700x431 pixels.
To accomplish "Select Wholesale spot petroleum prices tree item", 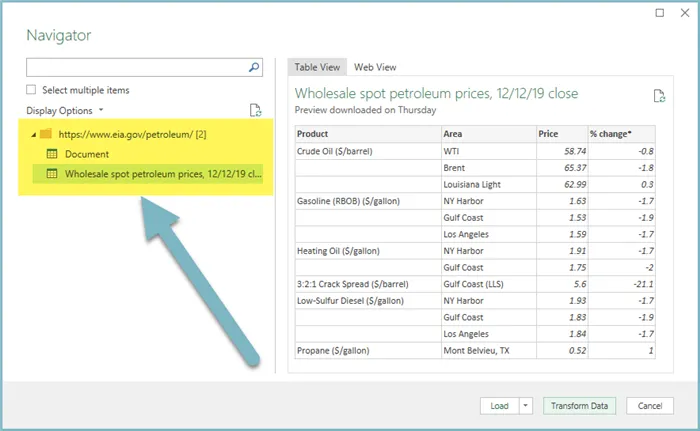I will point(163,174).
